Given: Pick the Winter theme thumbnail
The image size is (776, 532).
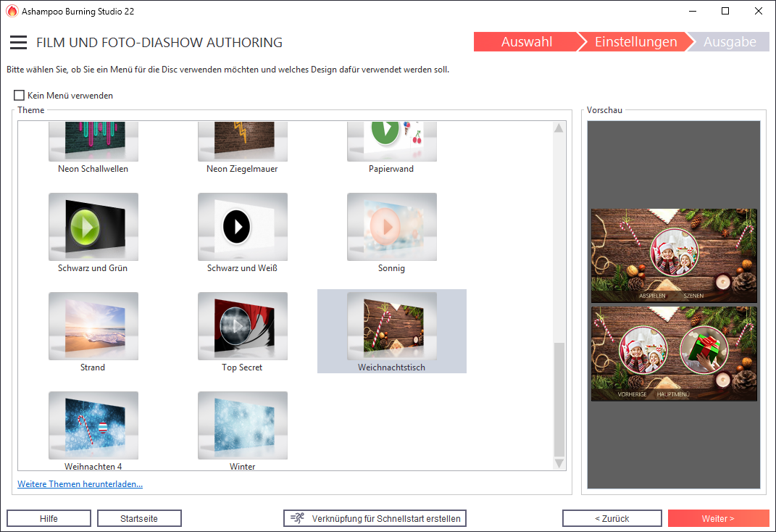Looking at the screenshot, I should pos(242,425).
